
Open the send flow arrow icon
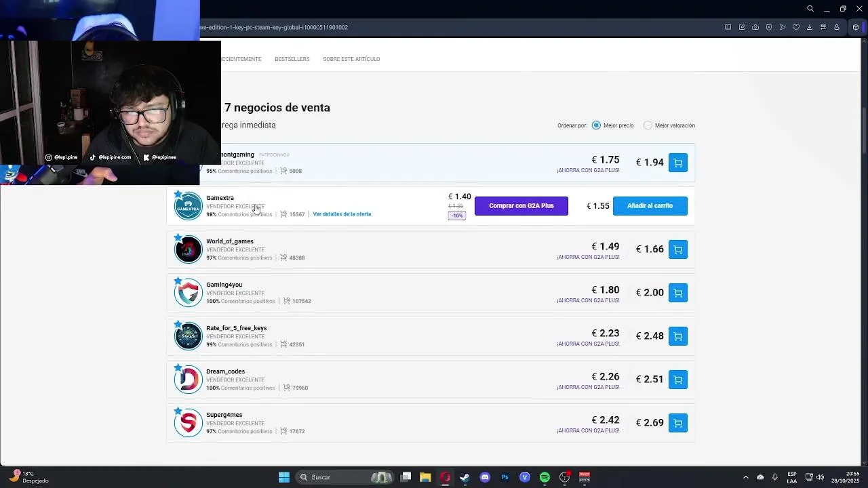click(x=783, y=27)
